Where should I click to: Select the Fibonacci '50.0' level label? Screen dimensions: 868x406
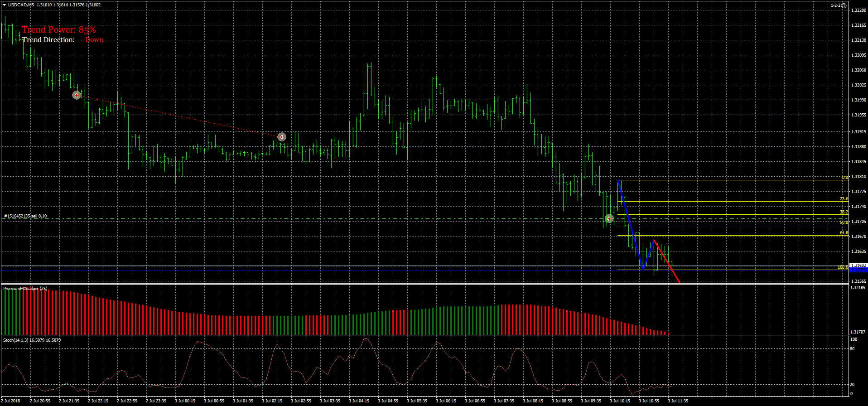tap(844, 222)
